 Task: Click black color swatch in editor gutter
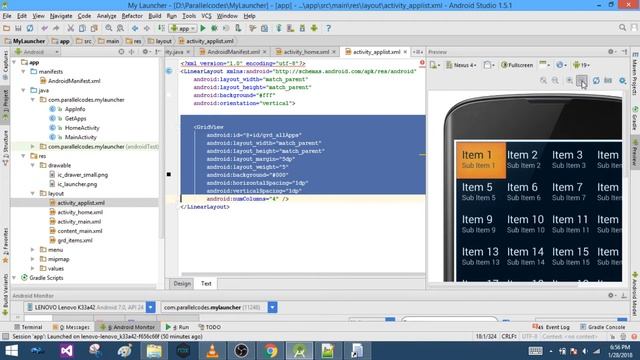point(169,174)
